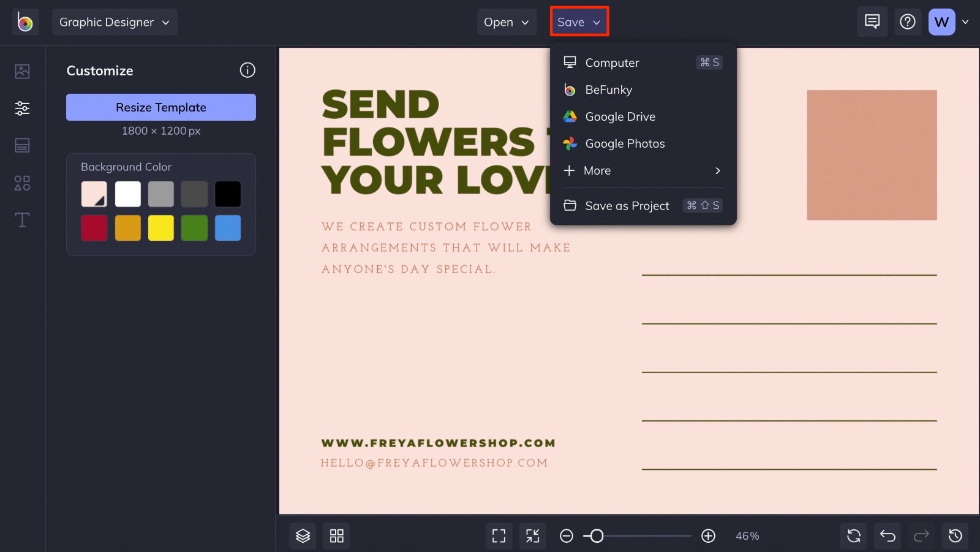The width and height of the screenshot is (980, 552).
Task: Click the Undo icon
Action: pyautogui.click(x=888, y=535)
